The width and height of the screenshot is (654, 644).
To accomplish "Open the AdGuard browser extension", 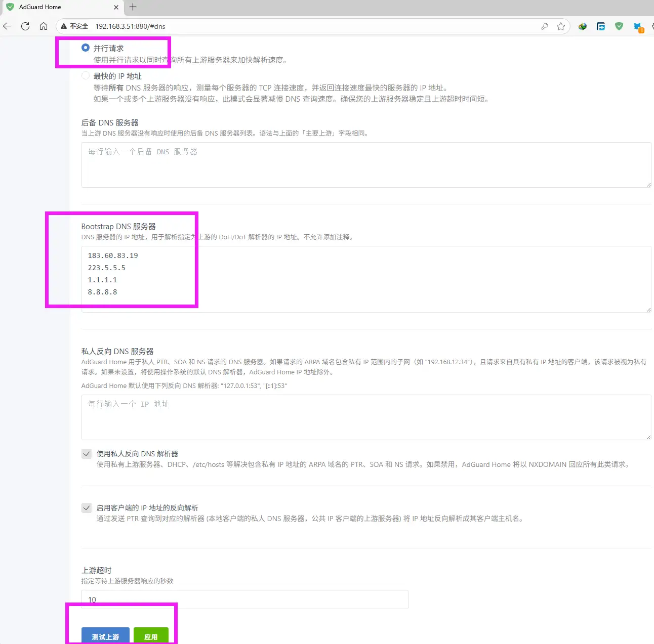I will pos(619,26).
